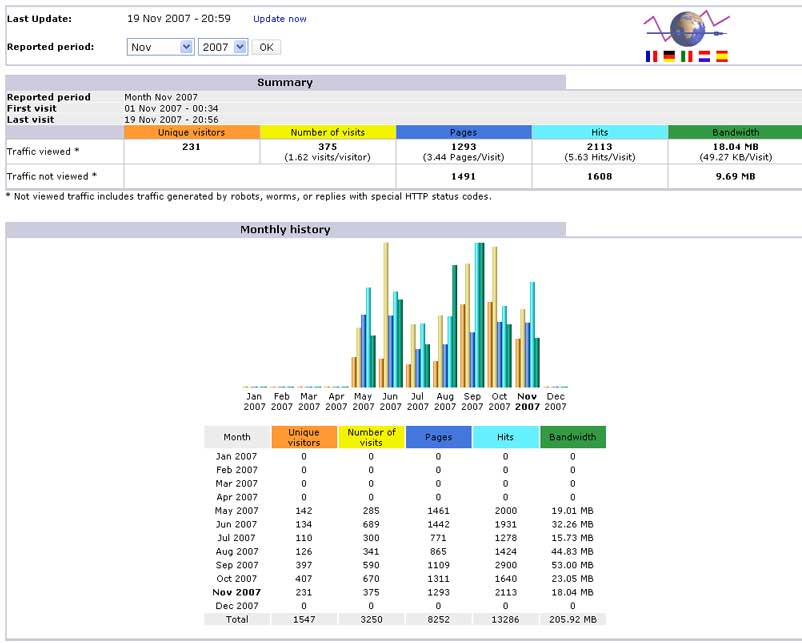This screenshot has height=643, width=802.
Task: Click the Total row bandwidth value 205.92 MB
Action: (573, 620)
